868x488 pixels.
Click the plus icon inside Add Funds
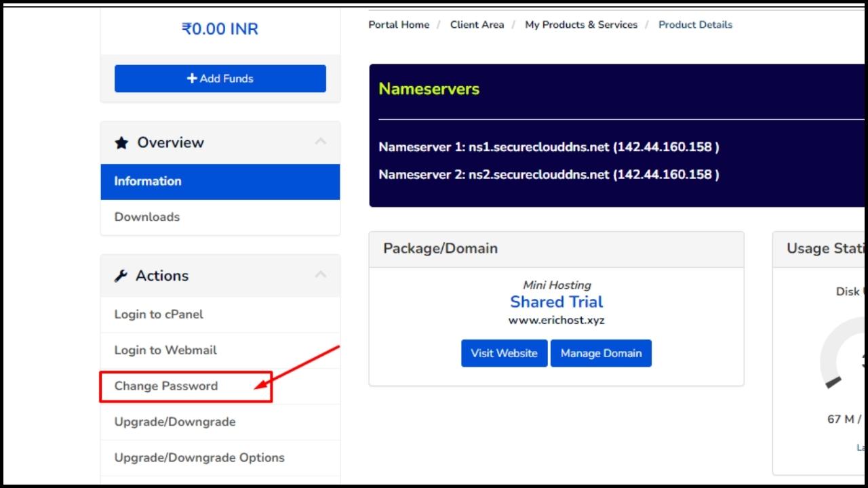(193, 78)
